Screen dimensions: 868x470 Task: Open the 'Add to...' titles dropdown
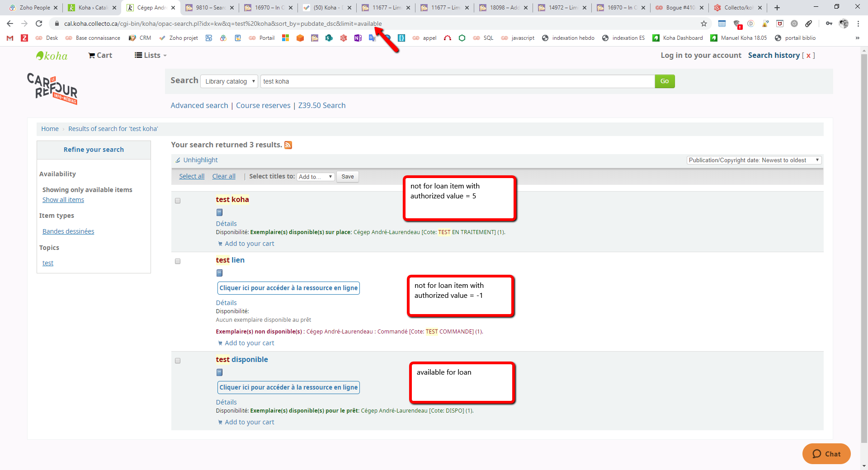(x=315, y=177)
